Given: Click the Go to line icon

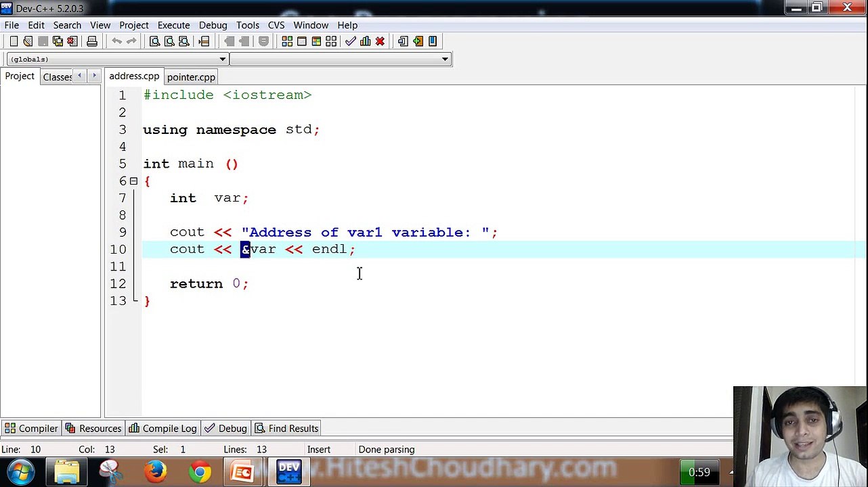Looking at the screenshot, I should coord(204,41).
